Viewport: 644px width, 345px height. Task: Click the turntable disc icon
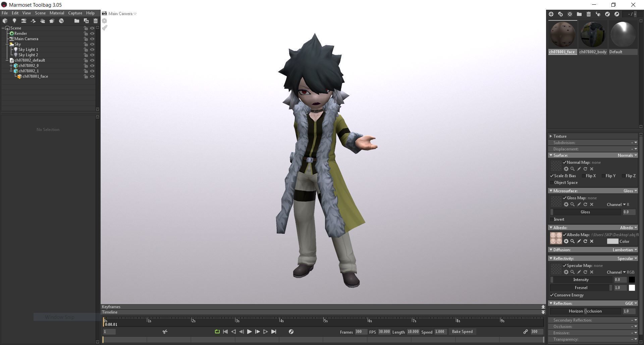(x=61, y=21)
